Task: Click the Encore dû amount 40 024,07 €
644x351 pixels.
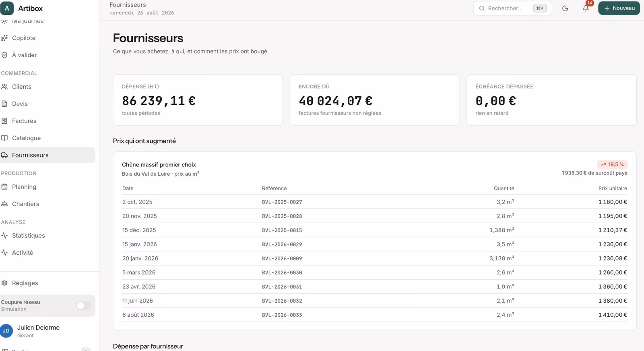Action: click(x=336, y=101)
